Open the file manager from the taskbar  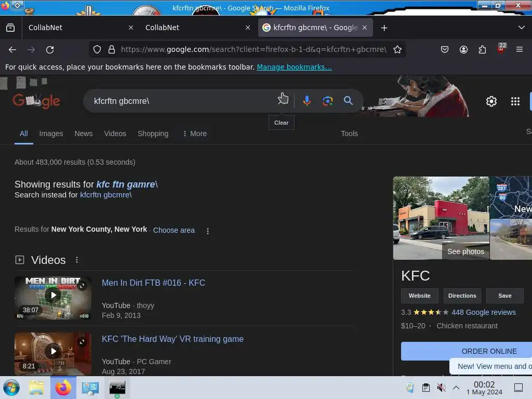[36, 388]
